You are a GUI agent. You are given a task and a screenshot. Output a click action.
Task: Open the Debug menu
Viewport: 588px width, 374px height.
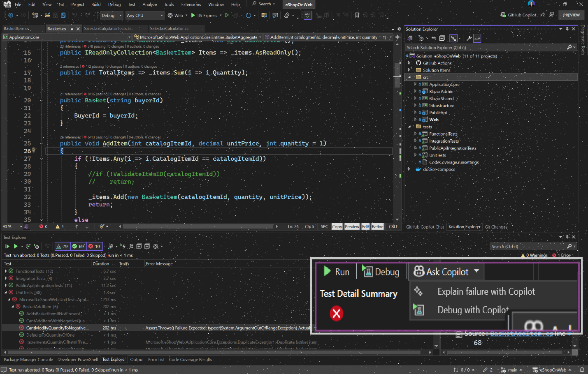point(114,5)
